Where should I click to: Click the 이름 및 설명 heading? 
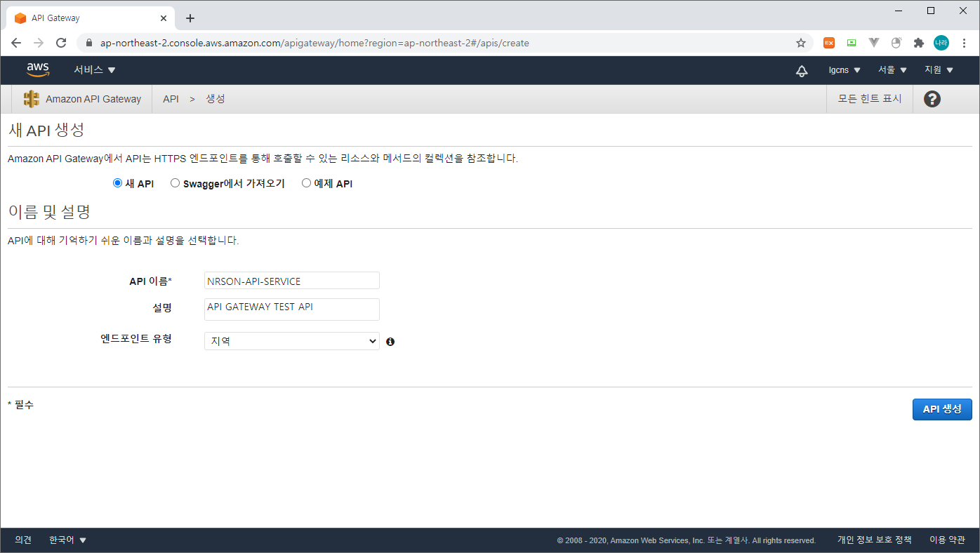49,212
